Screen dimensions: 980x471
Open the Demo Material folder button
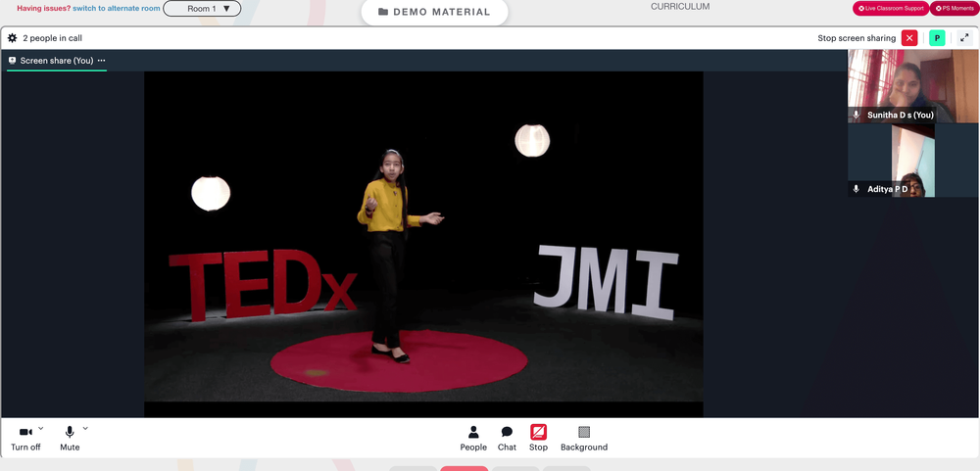point(434,12)
